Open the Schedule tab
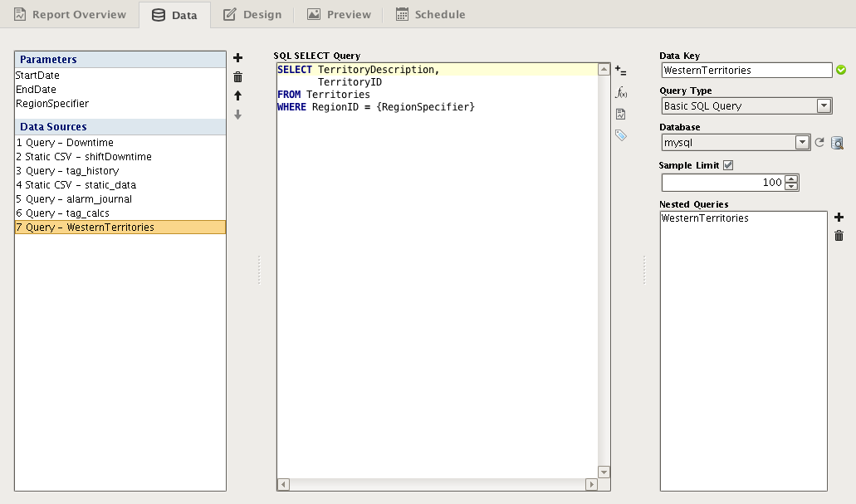 click(430, 14)
